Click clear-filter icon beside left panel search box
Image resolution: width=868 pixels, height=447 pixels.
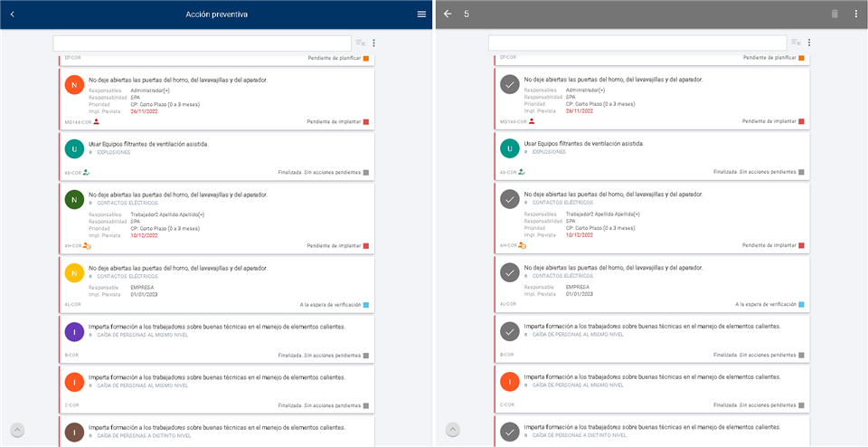[360, 43]
